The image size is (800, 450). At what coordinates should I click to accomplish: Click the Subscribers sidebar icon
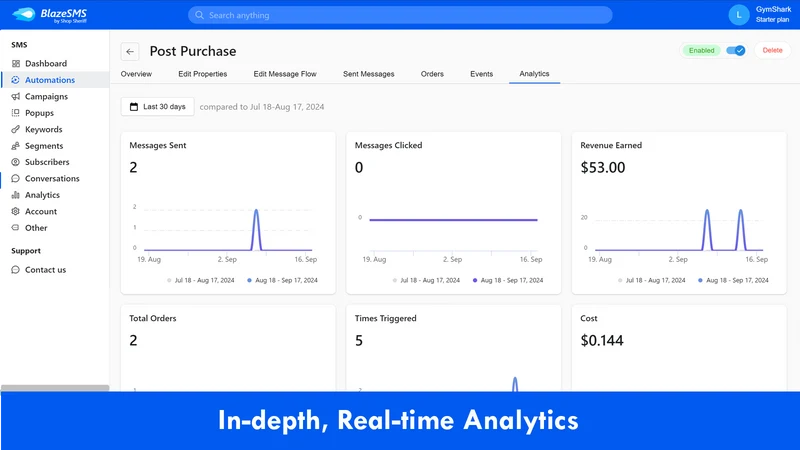tap(16, 162)
